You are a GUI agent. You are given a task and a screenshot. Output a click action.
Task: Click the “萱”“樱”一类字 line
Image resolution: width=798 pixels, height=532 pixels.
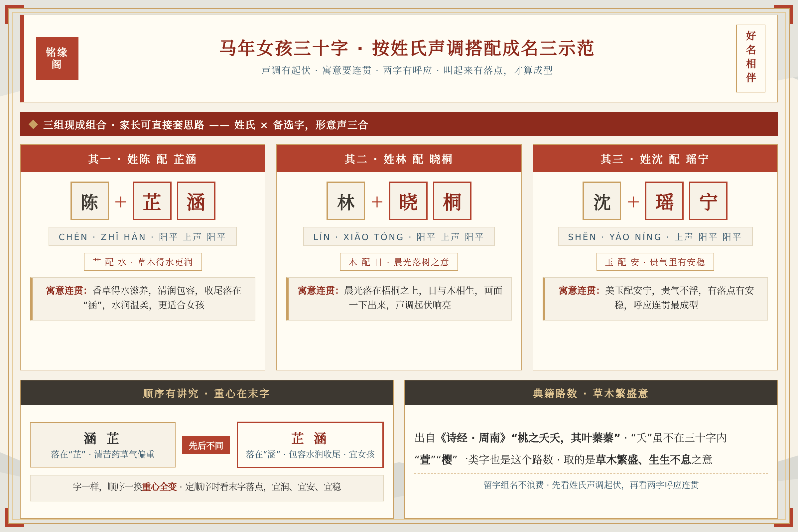563,460
